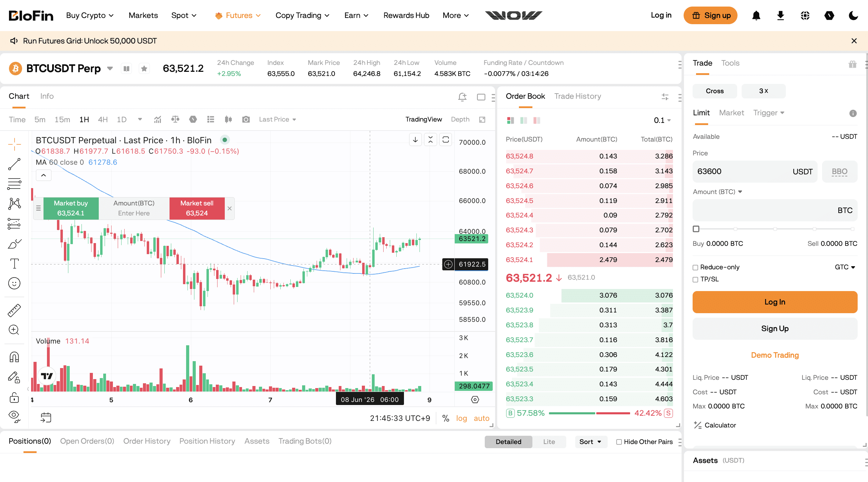Screen dimensions: 868x482
Task: Select the Market order tab
Action: pos(731,113)
